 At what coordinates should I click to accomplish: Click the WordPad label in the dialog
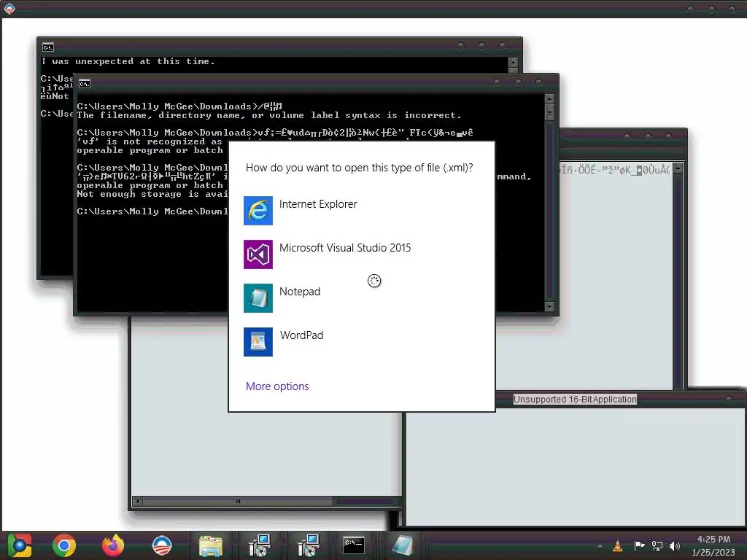point(301,335)
